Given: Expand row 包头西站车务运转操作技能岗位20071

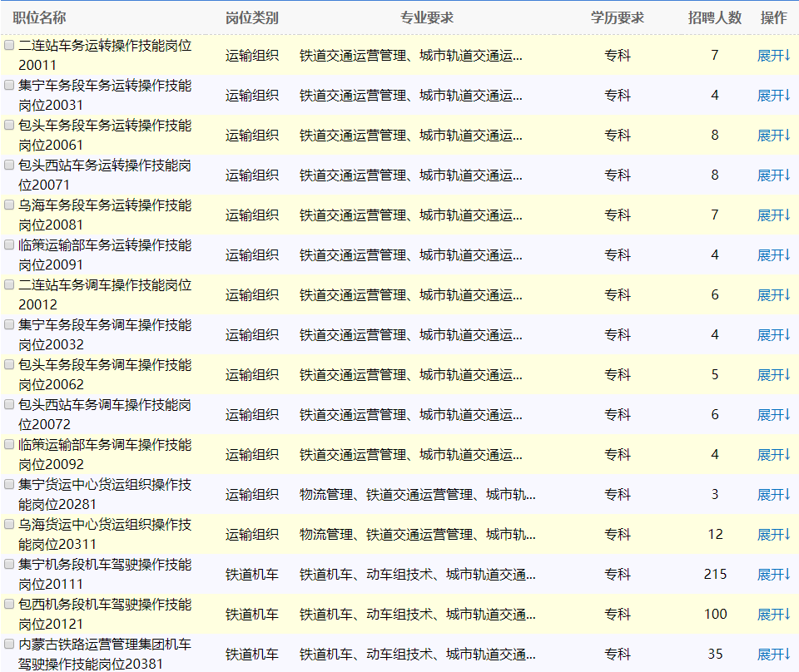Looking at the screenshot, I should [x=772, y=175].
